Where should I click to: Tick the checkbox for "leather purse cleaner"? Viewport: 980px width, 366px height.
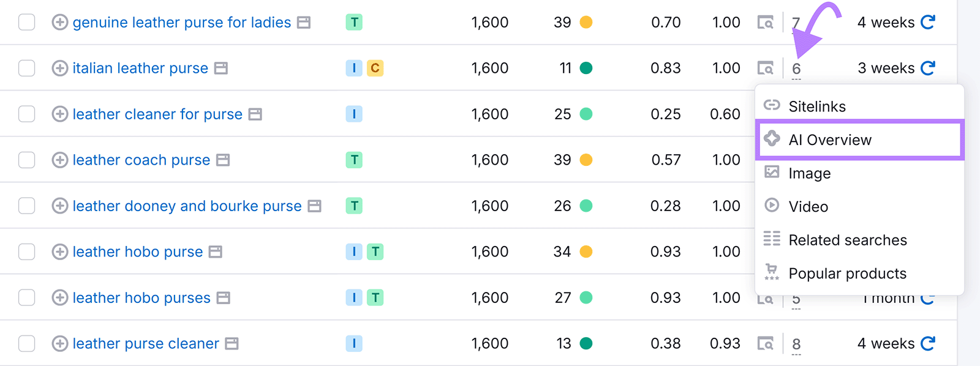click(26, 343)
